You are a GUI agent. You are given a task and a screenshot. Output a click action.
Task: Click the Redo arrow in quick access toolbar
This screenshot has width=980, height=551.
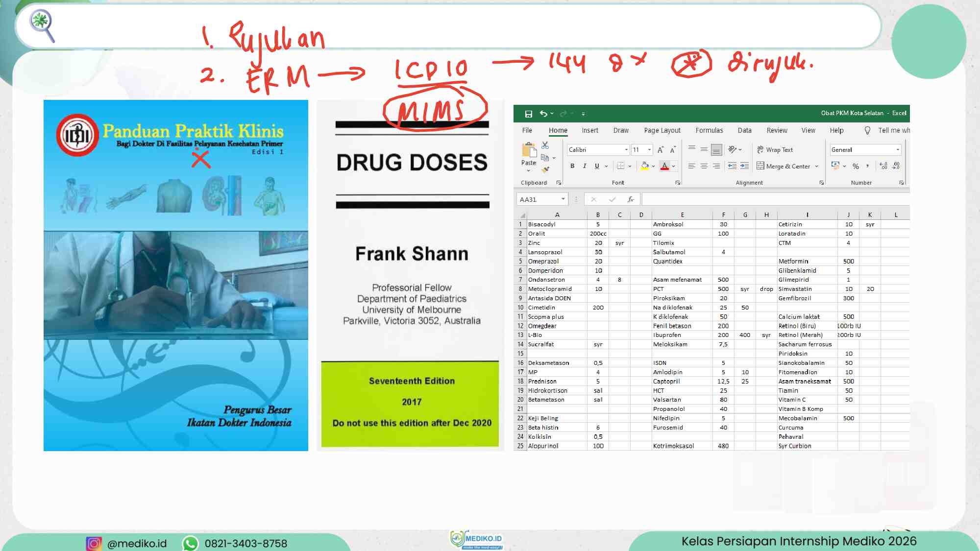[563, 113]
